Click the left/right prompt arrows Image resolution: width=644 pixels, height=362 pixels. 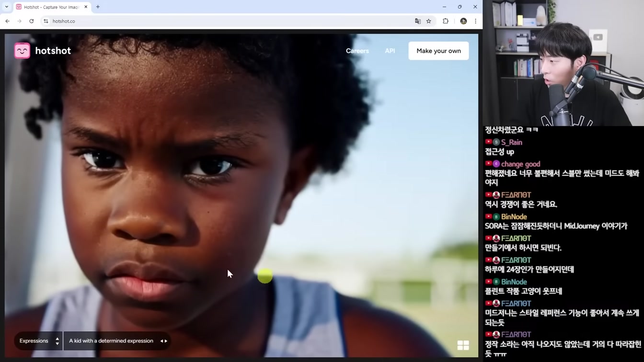[x=164, y=341]
